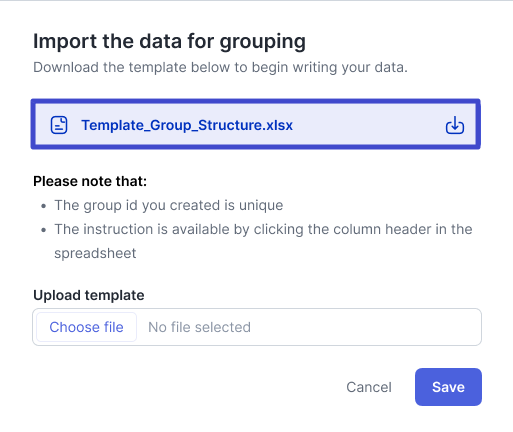Viewport: 513px width, 432px height.
Task: Click empty space in the upload file field
Action: [x=365, y=327]
